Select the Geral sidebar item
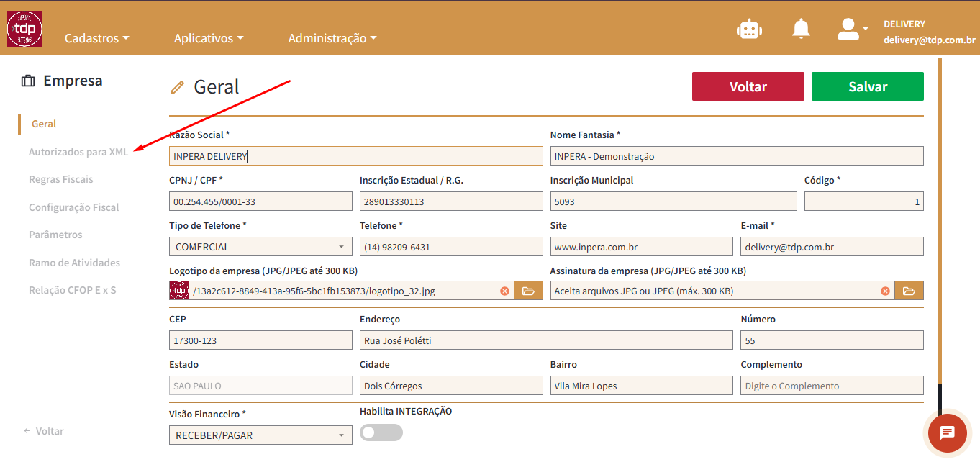This screenshot has width=980, height=462. tap(44, 124)
